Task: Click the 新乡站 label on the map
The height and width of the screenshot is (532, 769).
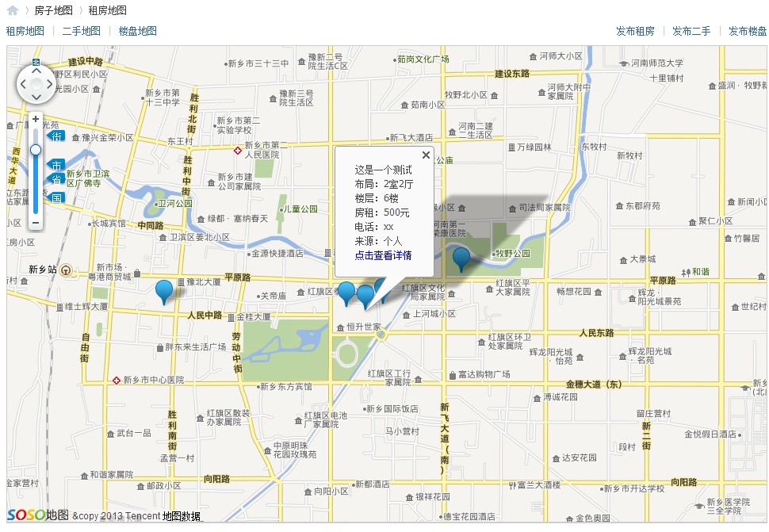Action: (x=43, y=270)
